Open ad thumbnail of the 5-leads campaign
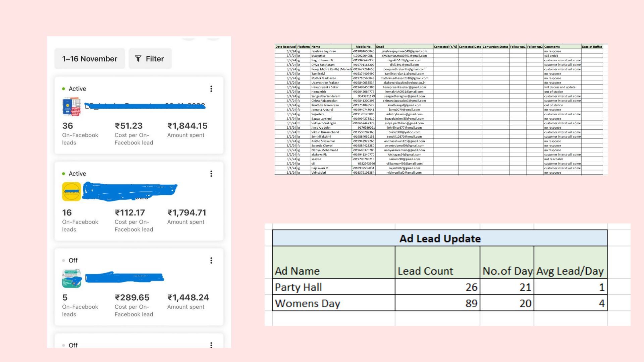The image size is (644, 362). tap(71, 279)
